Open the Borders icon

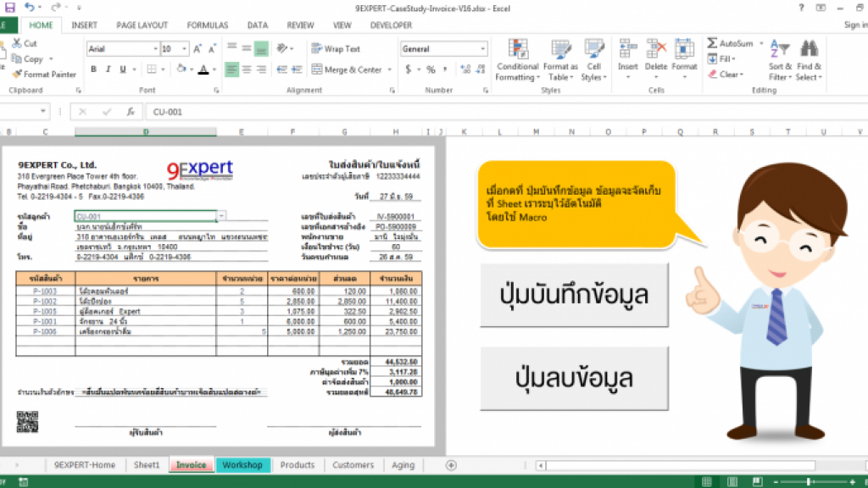(151, 69)
